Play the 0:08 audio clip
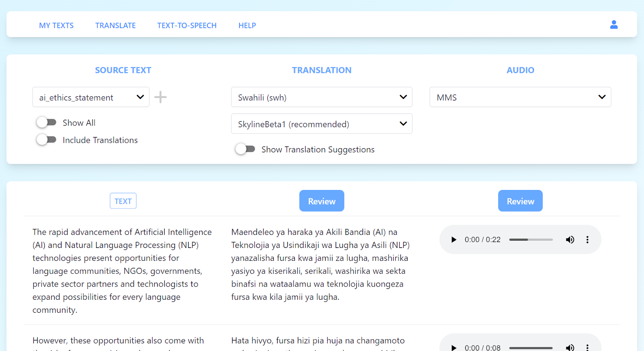Screen dimensions: 644x351 (454, 347)
